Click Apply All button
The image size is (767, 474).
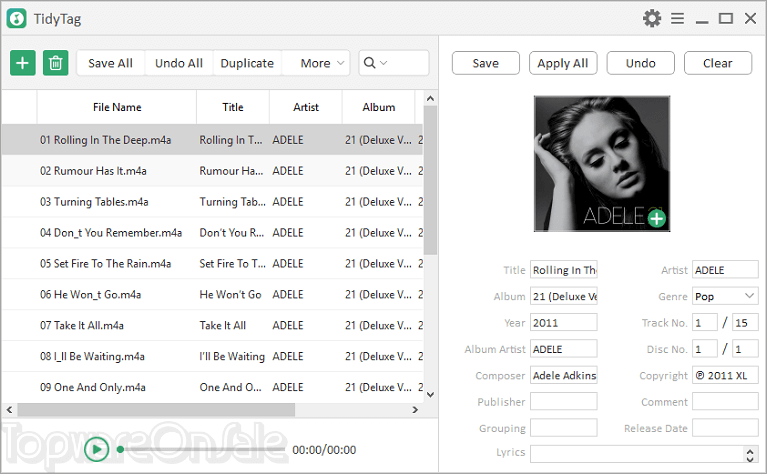563,63
